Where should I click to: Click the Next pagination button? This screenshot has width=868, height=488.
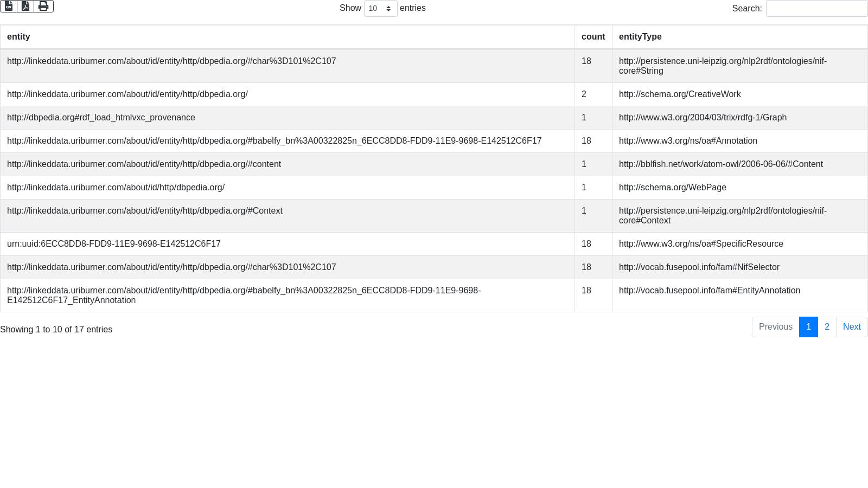tap(852, 327)
